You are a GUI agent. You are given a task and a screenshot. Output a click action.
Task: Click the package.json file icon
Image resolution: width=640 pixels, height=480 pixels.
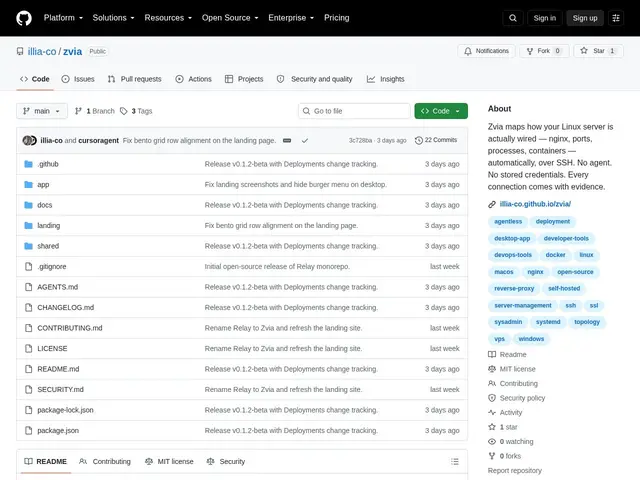pos(28,431)
